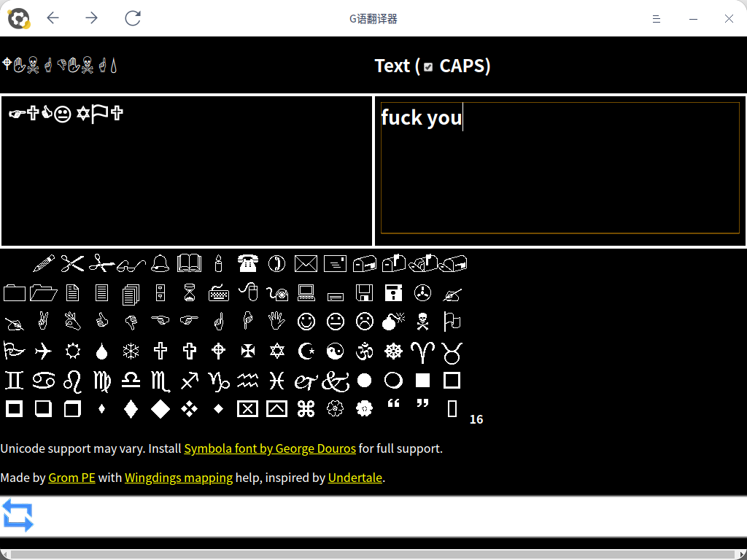Click the skull and crossbones symbol
Image resolution: width=747 pixels, height=560 pixels.
422,322
